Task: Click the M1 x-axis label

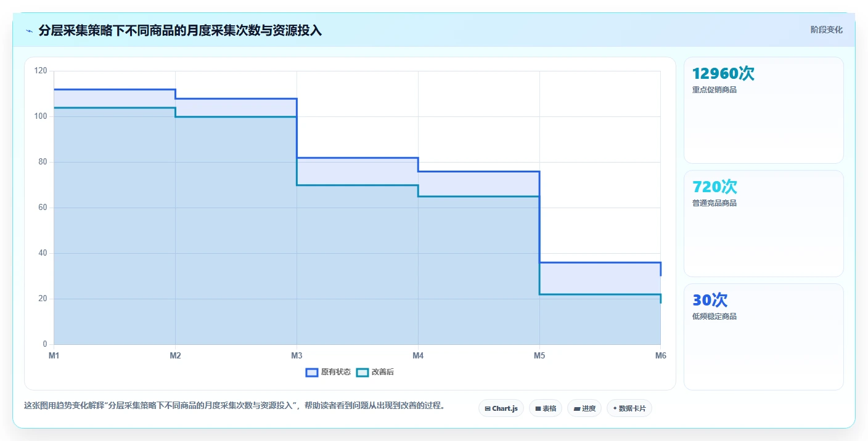Action: click(54, 355)
